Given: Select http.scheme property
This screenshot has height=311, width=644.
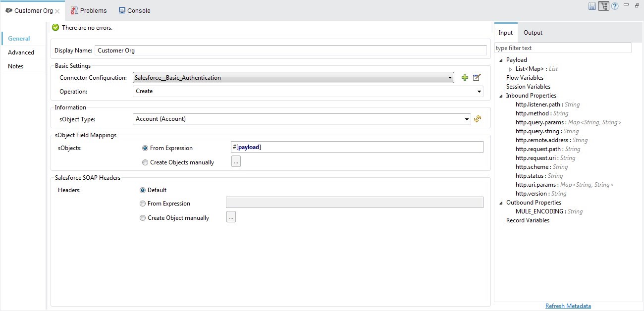Looking at the screenshot, I should click(x=541, y=167).
